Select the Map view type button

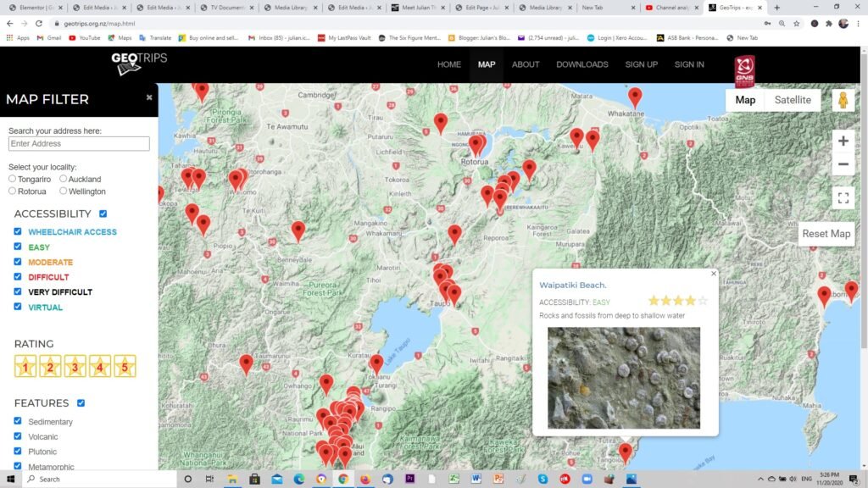(745, 100)
